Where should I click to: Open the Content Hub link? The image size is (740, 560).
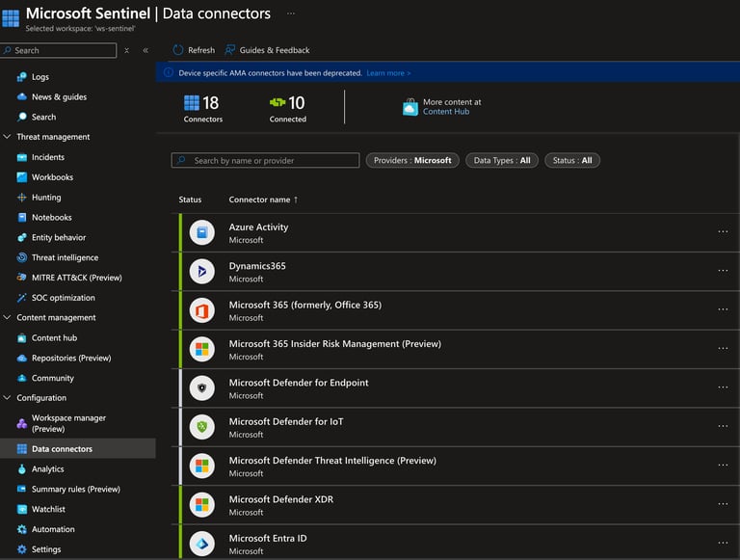446,112
